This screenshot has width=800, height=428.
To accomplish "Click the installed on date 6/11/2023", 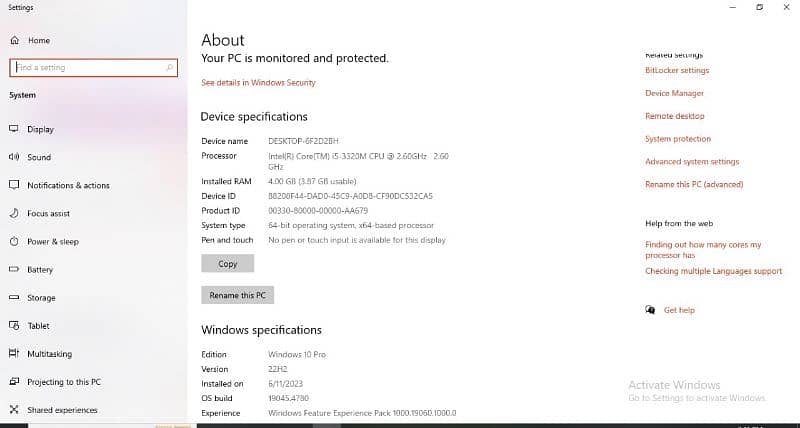I will (x=285, y=384).
